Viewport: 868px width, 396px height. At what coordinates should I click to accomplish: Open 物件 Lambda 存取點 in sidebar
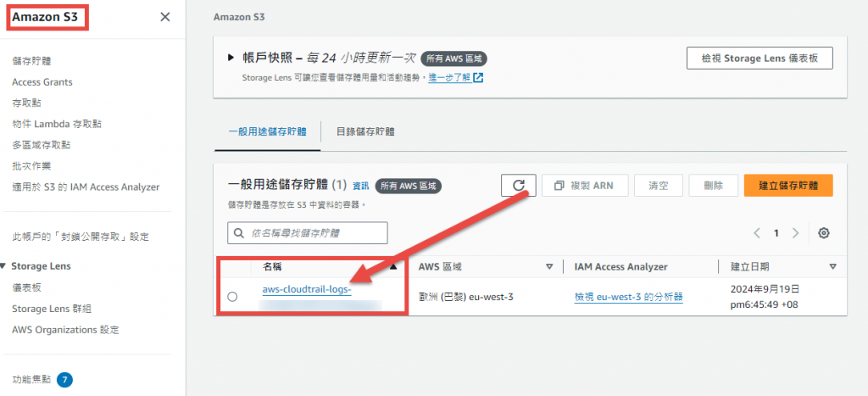click(x=57, y=124)
